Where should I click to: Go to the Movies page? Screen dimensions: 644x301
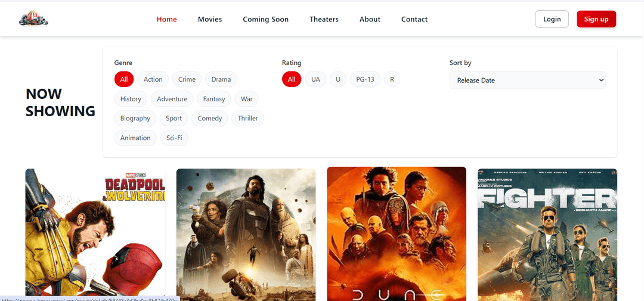(x=210, y=19)
